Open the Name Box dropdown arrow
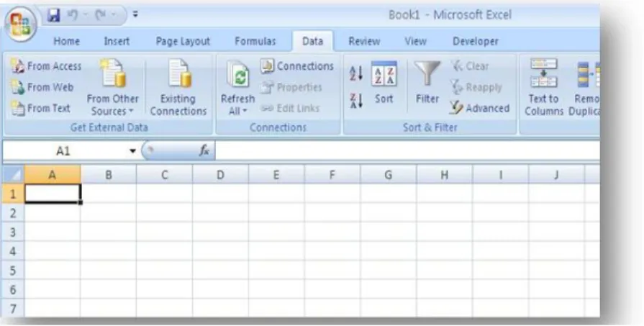644x326 pixels. (x=132, y=151)
